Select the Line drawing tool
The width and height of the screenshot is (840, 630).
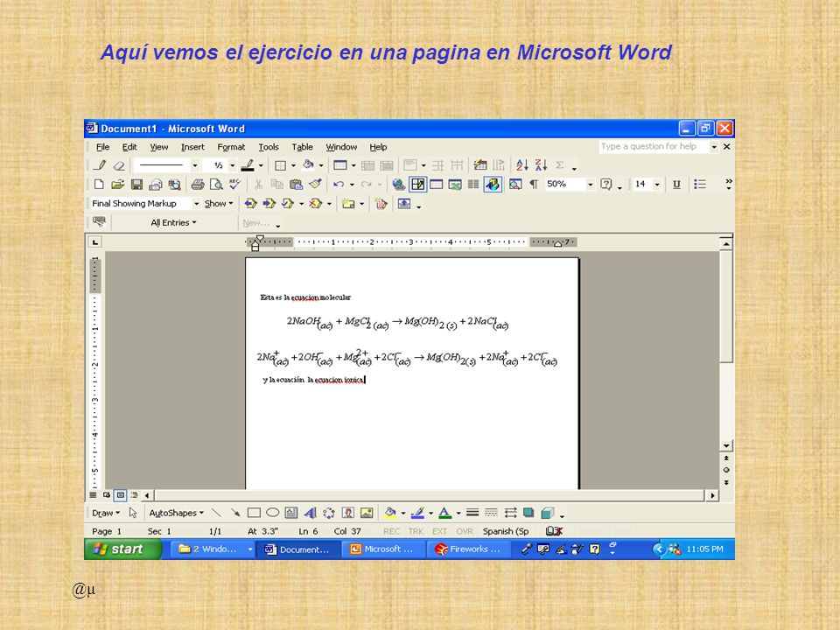point(216,514)
